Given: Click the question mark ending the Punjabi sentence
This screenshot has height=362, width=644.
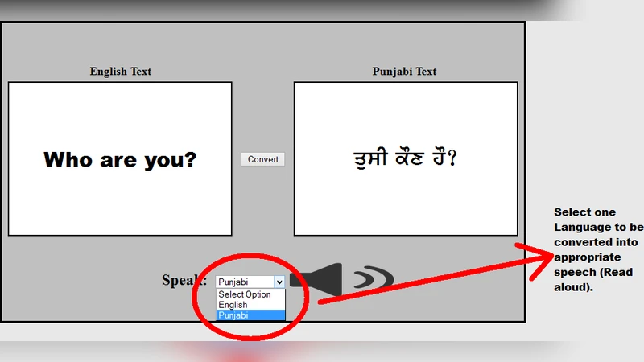Looking at the screenshot, I should [x=452, y=159].
